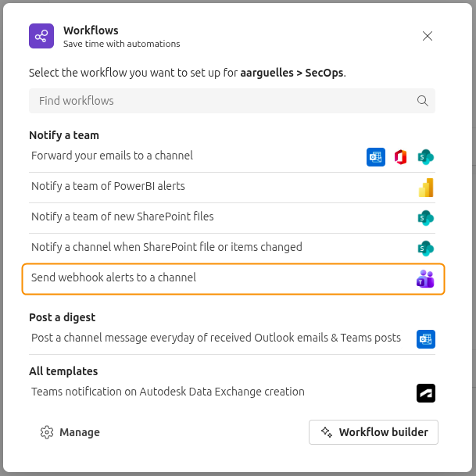This screenshot has height=476, width=476.
Task: Close the Workflows dialog
Action: point(428,36)
